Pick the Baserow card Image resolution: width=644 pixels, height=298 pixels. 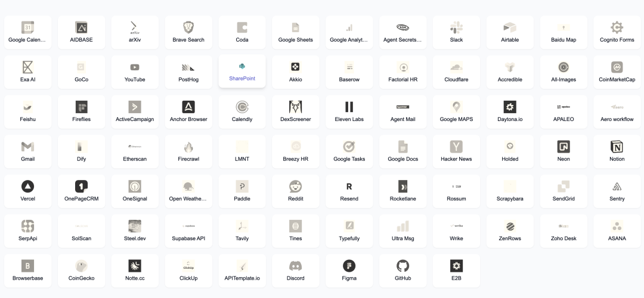tap(349, 72)
